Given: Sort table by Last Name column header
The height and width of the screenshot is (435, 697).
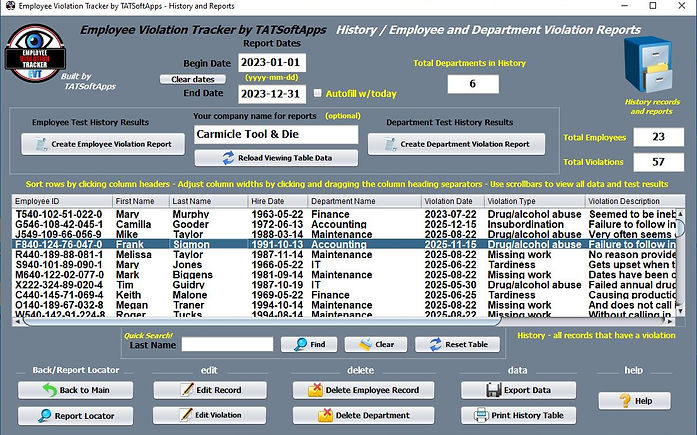Looking at the screenshot, I should coord(208,201).
